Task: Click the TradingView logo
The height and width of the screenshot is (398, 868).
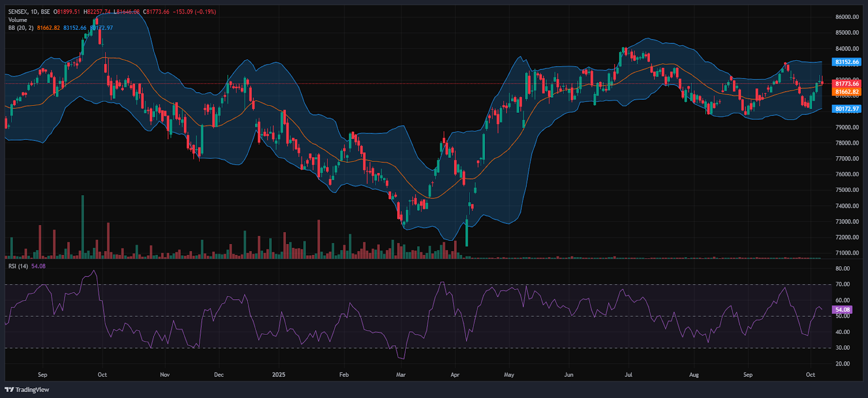Action: (27, 389)
